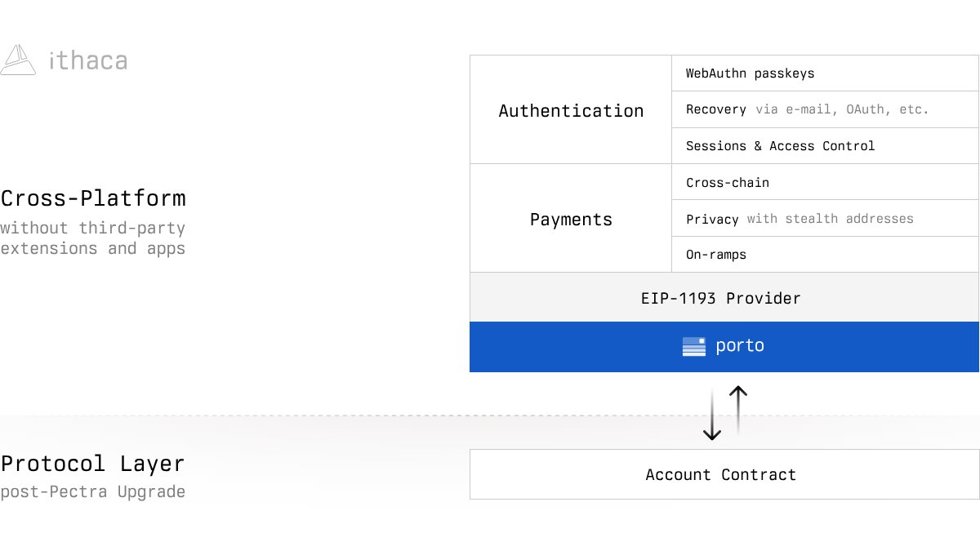Click the Cross-Platform heading

pos(93,198)
